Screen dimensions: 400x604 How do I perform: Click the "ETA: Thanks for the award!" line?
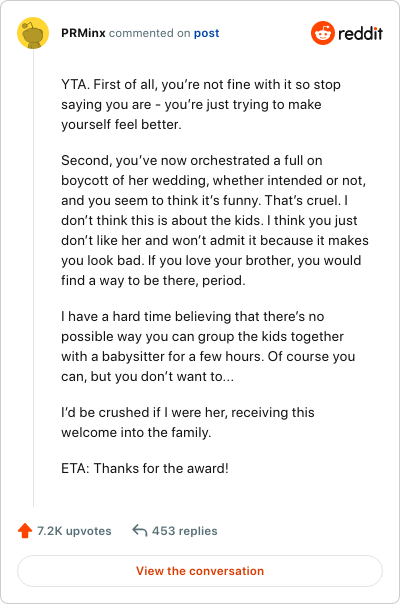point(145,468)
